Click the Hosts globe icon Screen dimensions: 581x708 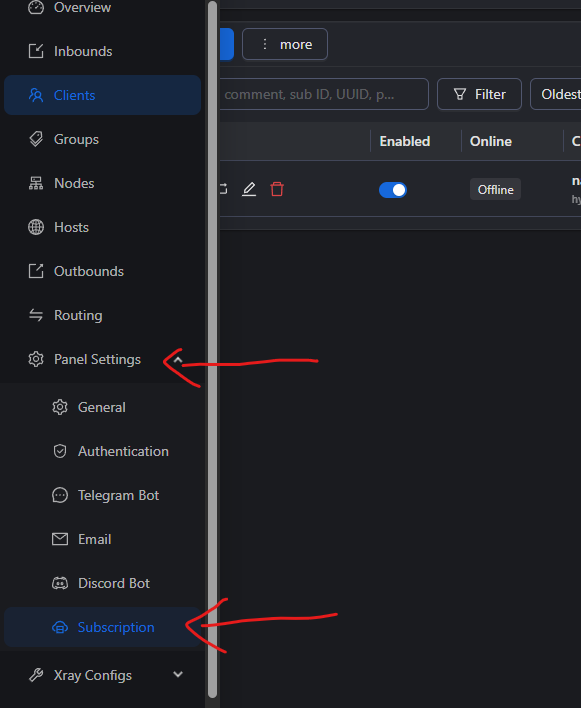click(36, 227)
